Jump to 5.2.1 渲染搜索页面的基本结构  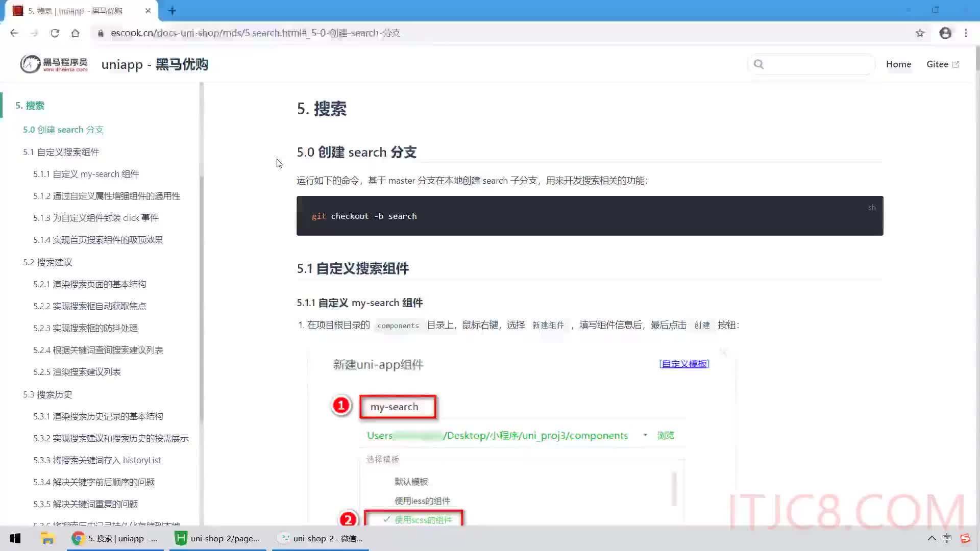[90, 284]
